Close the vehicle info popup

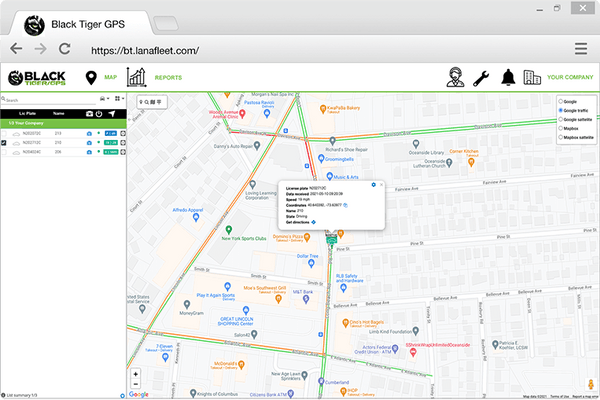coord(381,185)
